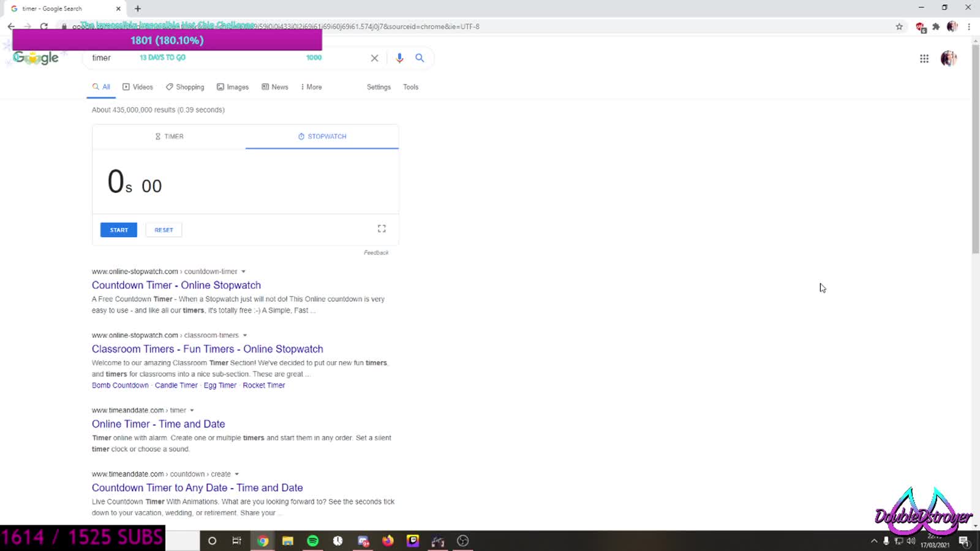Reload the page
Screen dimensions: 980x551
(x=44, y=26)
